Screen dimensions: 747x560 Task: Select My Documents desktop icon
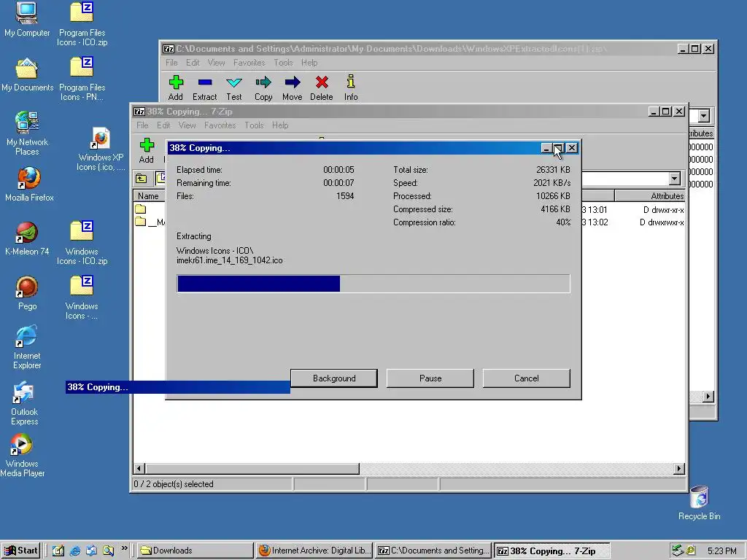(x=27, y=74)
